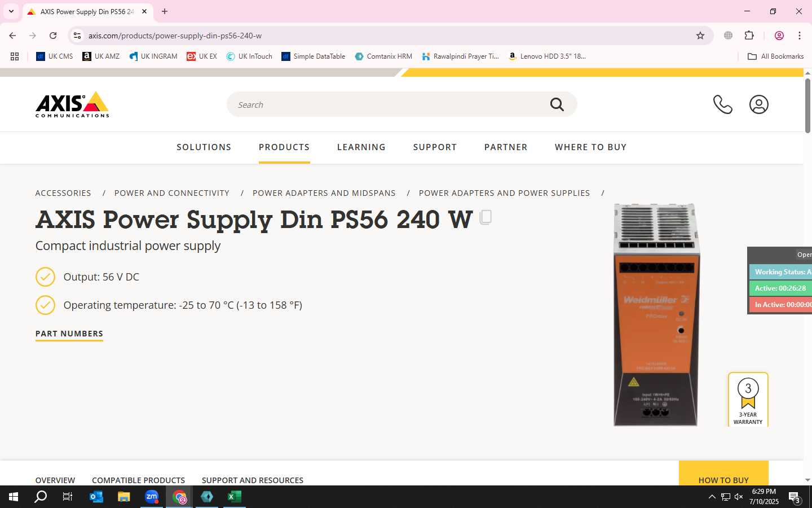Open Rawalpindi Prayer Times bookmark
The height and width of the screenshot is (508, 812).
(460, 56)
